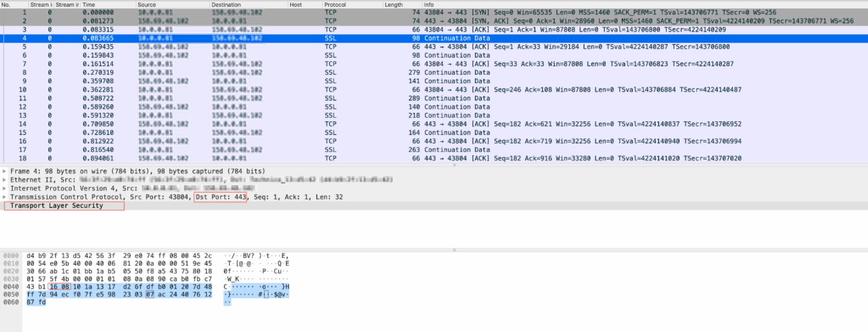Screen dimensions: 868x332
Task: Click hex byte 16 at offset 0040
Action: [x=53, y=286]
